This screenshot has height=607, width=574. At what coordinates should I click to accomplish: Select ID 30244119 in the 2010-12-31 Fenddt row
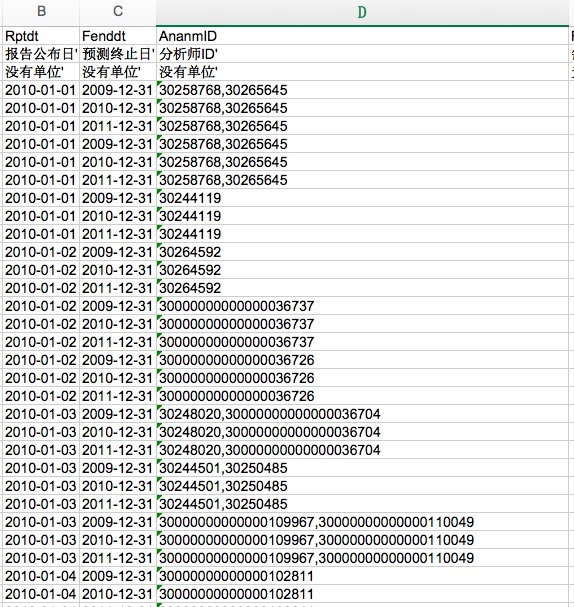tap(362, 216)
